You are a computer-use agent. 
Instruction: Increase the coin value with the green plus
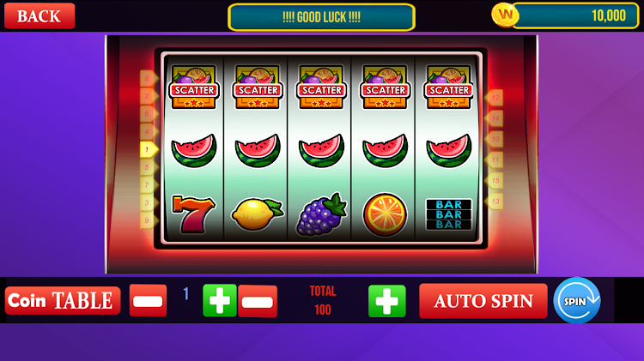(x=220, y=300)
